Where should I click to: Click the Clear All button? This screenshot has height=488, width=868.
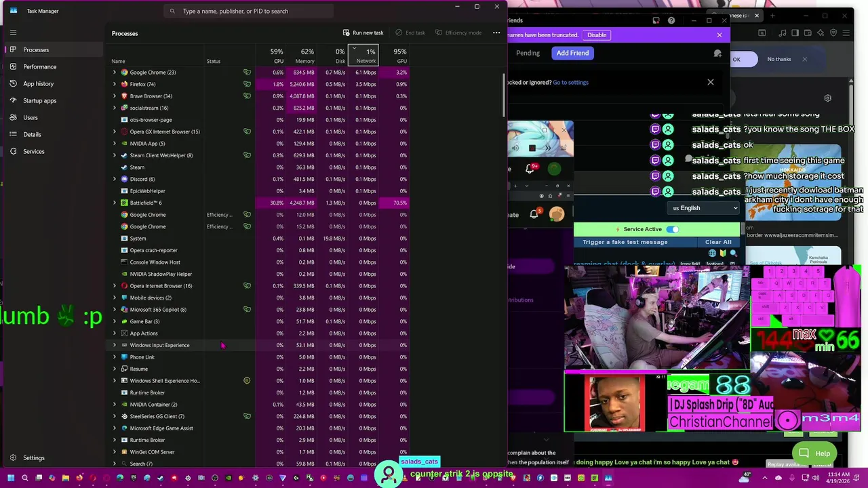pyautogui.click(x=718, y=242)
